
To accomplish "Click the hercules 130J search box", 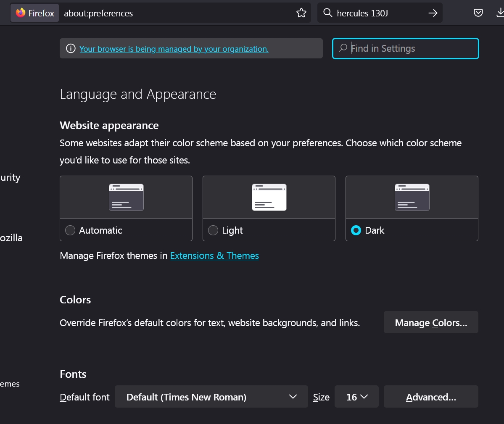I will 379,13.
